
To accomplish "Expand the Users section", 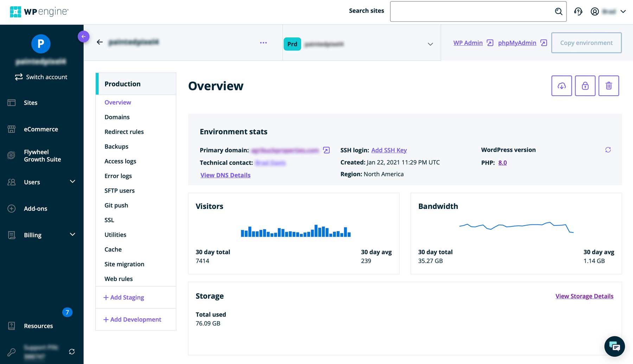I will pos(32,182).
